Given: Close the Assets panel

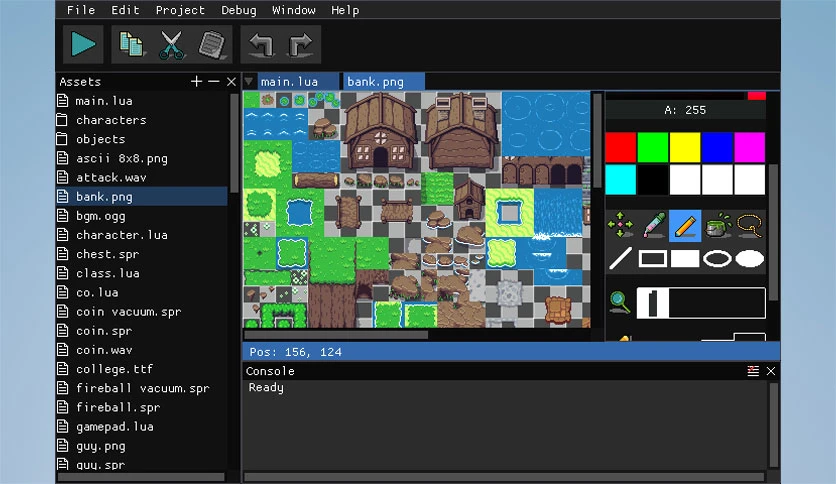Looking at the screenshot, I should tap(231, 82).
